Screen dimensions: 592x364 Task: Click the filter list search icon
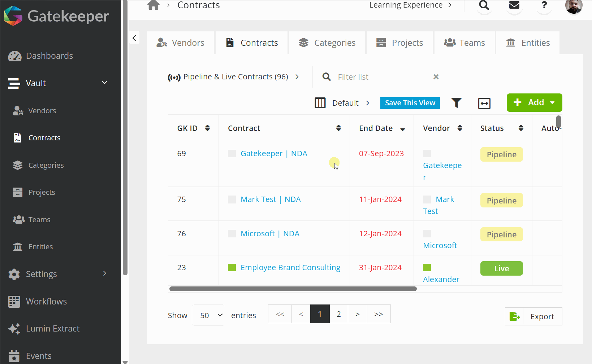tap(327, 77)
